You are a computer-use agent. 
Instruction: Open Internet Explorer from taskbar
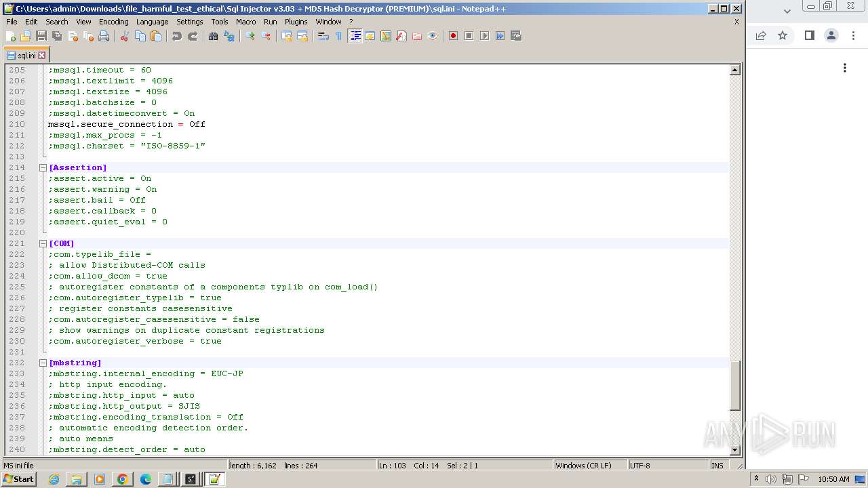pyautogui.click(x=54, y=479)
